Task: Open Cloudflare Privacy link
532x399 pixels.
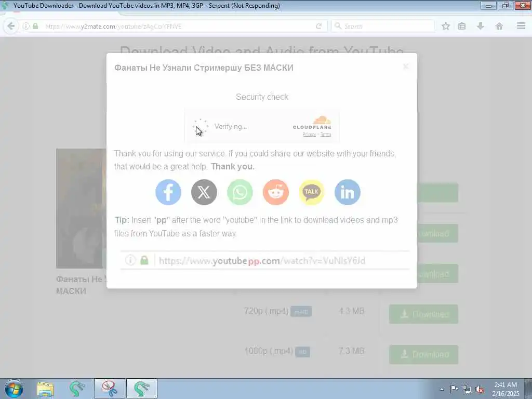Action: pyautogui.click(x=309, y=135)
